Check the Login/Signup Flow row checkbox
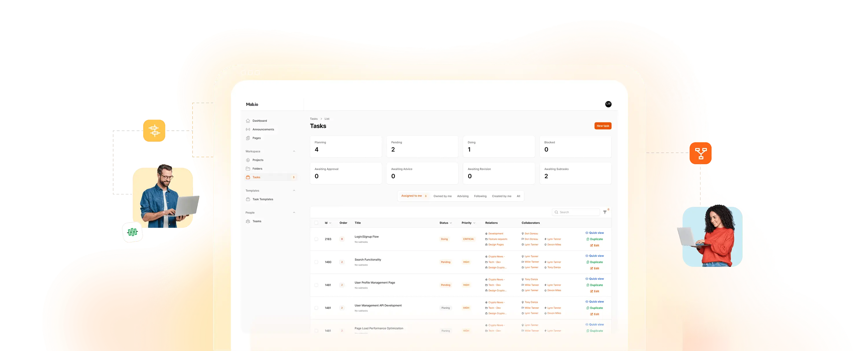This screenshot has height=351, width=868. pyautogui.click(x=316, y=239)
